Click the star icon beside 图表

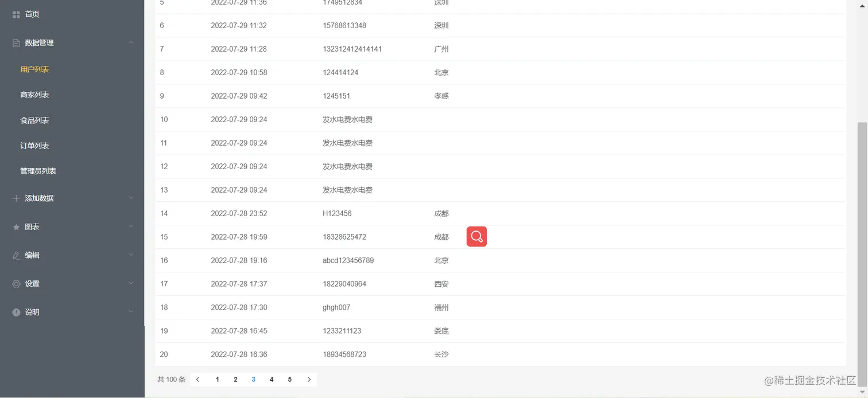tap(16, 227)
